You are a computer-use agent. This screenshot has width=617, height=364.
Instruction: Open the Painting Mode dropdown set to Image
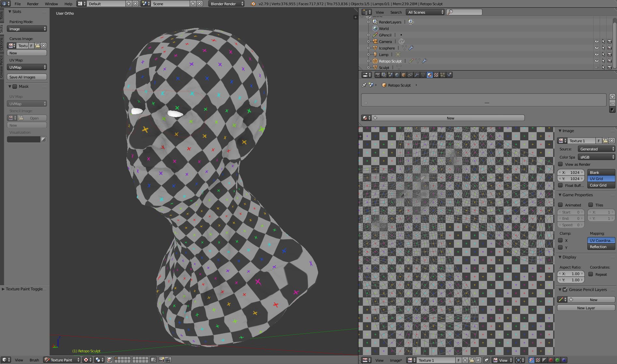click(27, 29)
